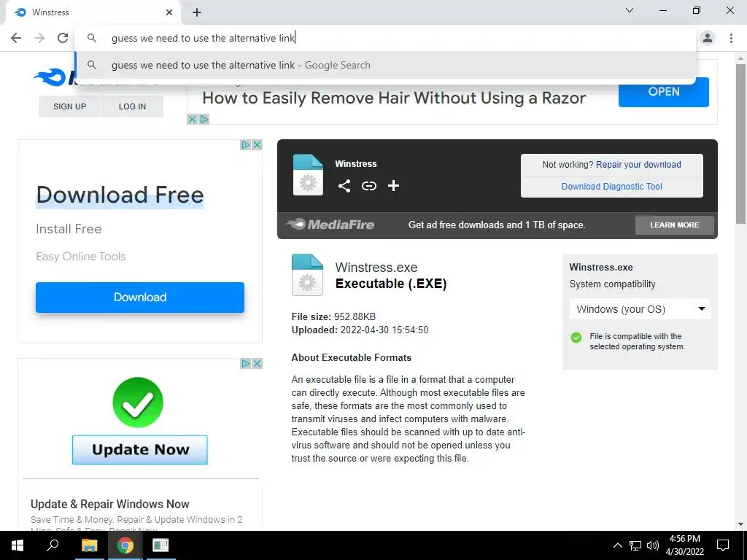The width and height of the screenshot is (747, 560).
Task: Close the top banner ad X
Action: [192, 119]
